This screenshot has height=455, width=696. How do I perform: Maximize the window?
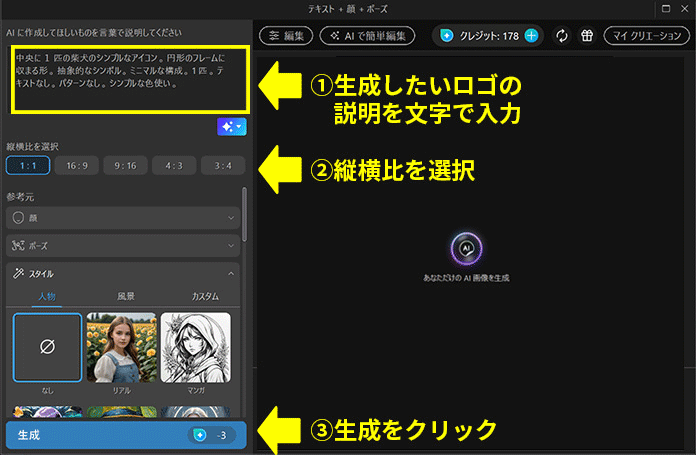666,8
